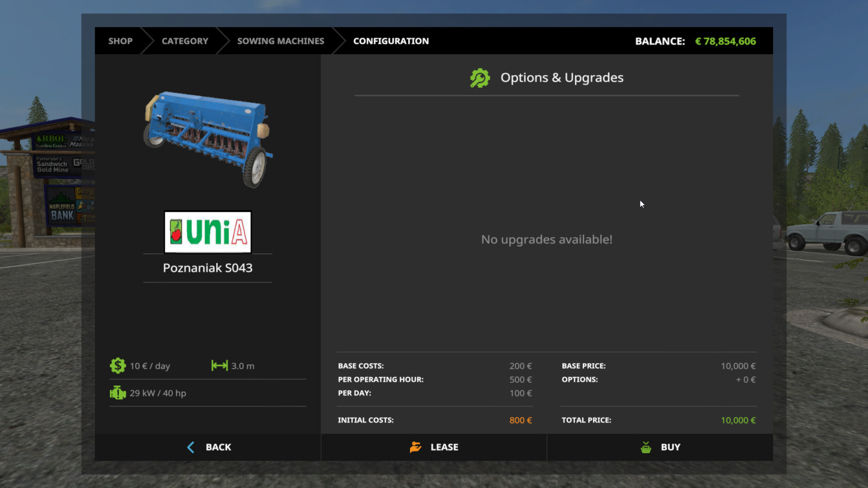
Task: Click the blue seeder machine thumbnail
Action: 208,138
